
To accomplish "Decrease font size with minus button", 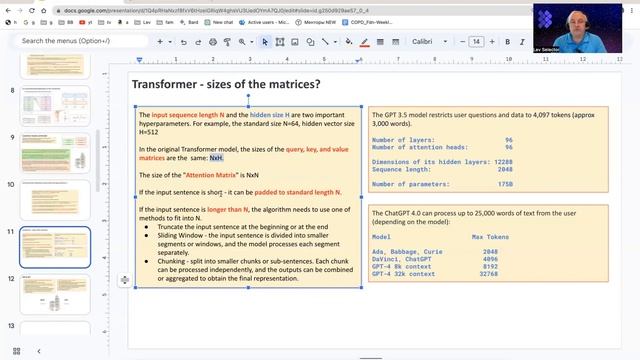I will click(462, 42).
